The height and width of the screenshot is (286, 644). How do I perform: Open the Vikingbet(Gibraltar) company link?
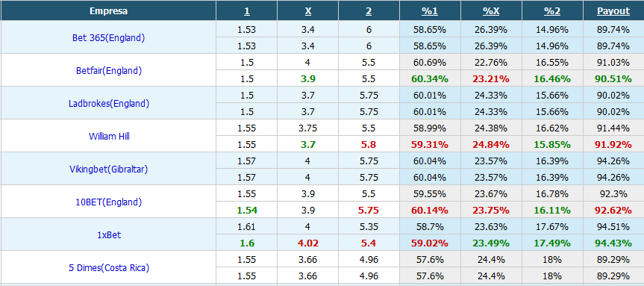point(109,170)
